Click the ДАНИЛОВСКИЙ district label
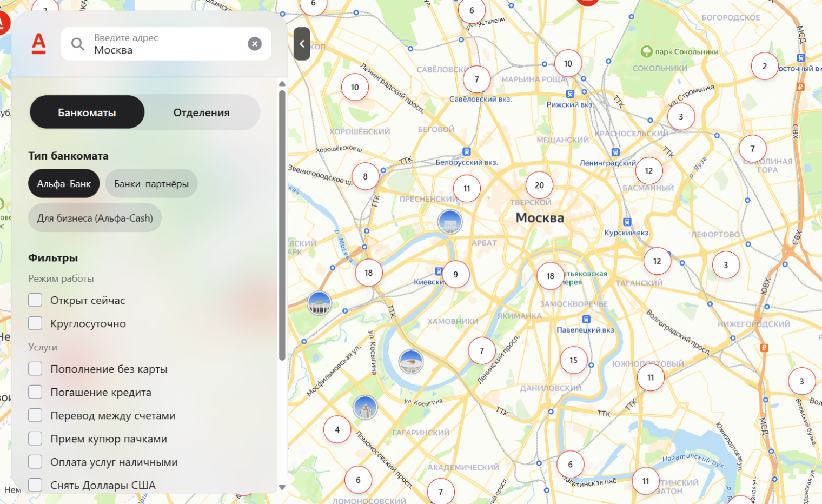The width and height of the screenshot is (822, 504). tap(551, 388)
